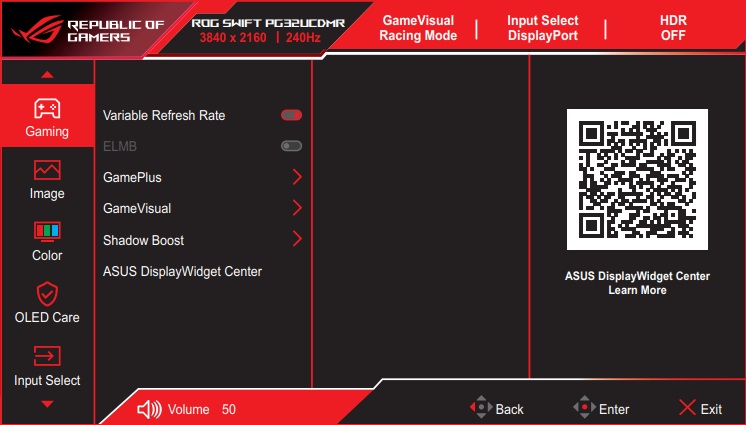The width and height of the screenshot is (746, 425).
Task: Expand the GamePlus submenu arrow
Action: (x=297, y=177)
